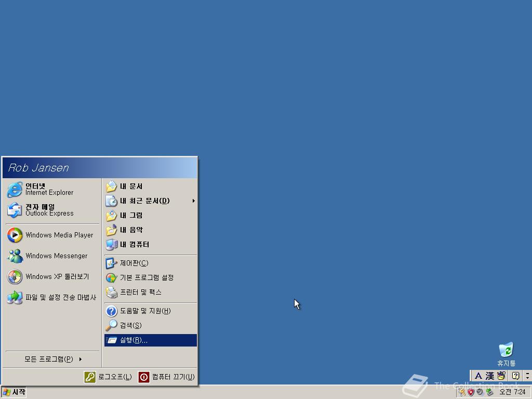The height and width of the screenshot is (399, 532).
Task: Open 내 컴퓨터
Action: (x=151, y=245)
